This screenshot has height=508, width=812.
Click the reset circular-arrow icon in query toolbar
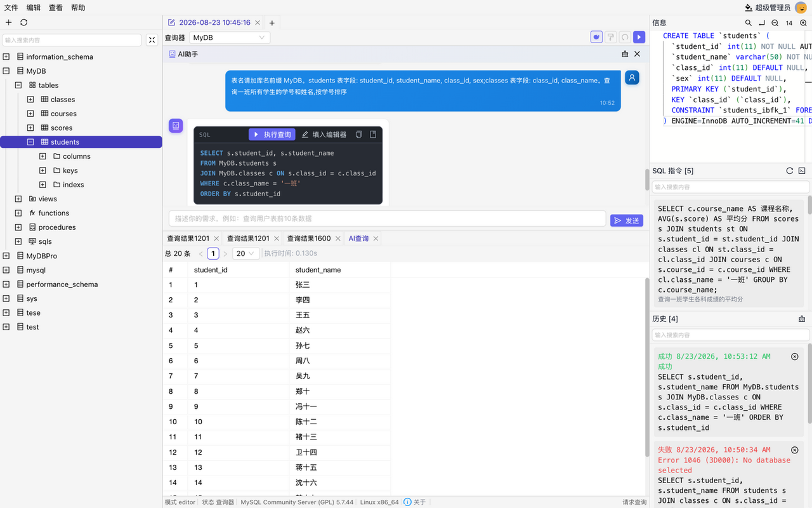[625, 37]
